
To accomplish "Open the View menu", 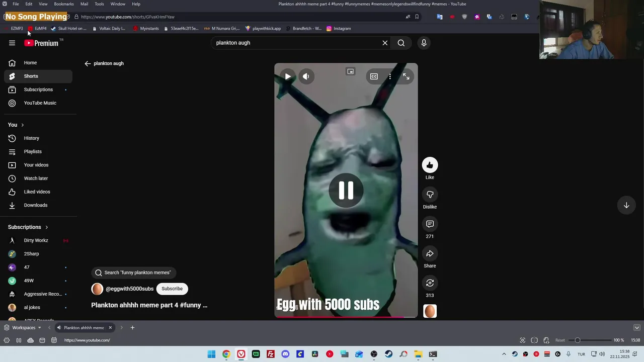I will [x=43, y=4].
